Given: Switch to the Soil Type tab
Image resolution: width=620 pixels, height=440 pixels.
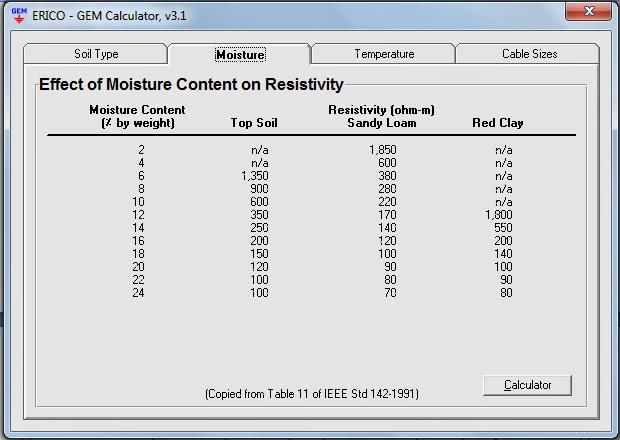Looking at the screenshot, I should click(96, 53).
